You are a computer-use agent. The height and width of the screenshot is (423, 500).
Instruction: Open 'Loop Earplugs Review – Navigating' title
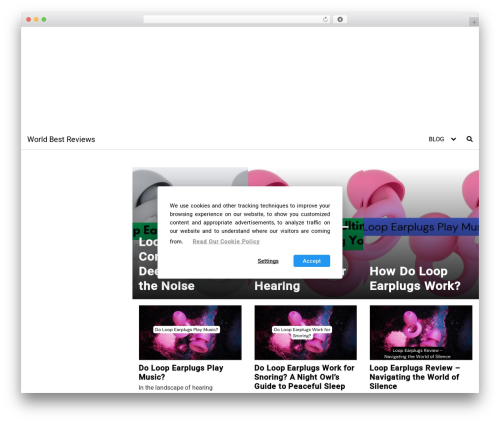pos(415,377)
